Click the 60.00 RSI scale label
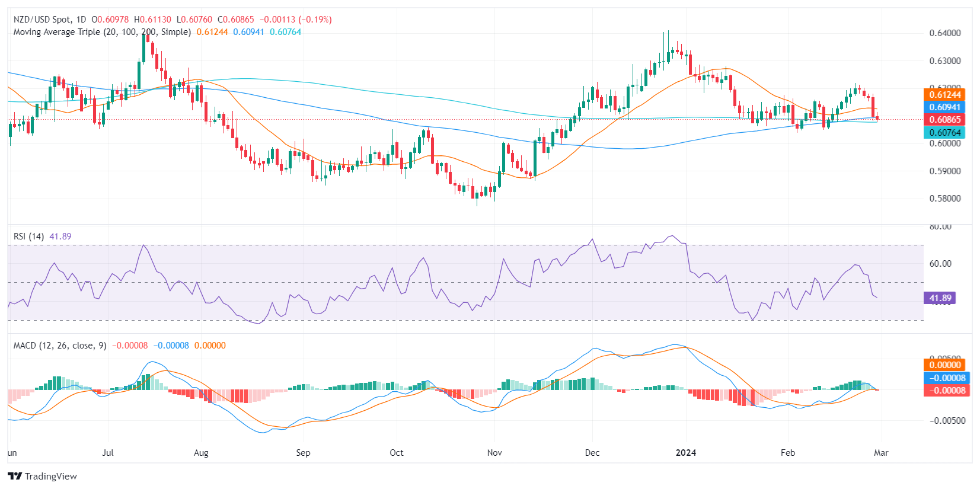The height and width of the screenshot is (489, 980). click(x=940, y=264)
